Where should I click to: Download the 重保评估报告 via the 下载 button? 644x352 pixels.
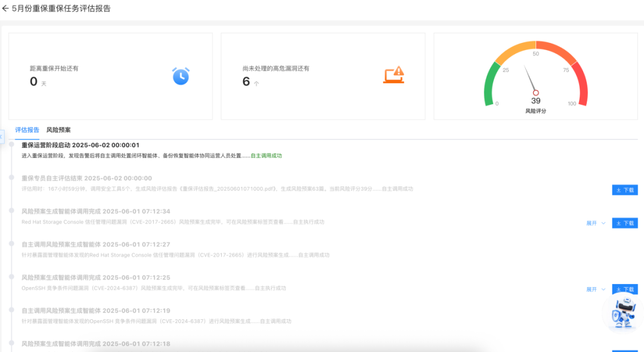pyautogui.click(x=624, y=189)
